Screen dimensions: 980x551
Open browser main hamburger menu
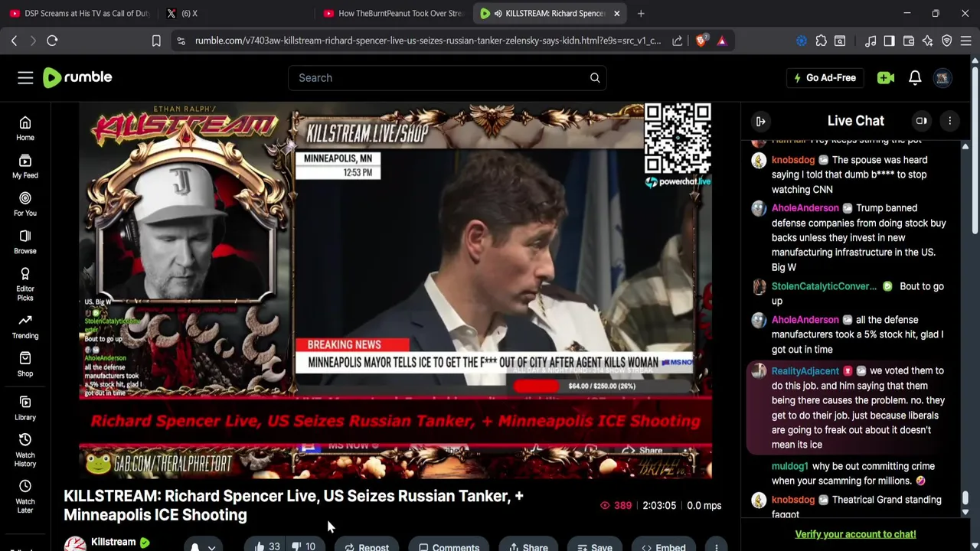965,41
